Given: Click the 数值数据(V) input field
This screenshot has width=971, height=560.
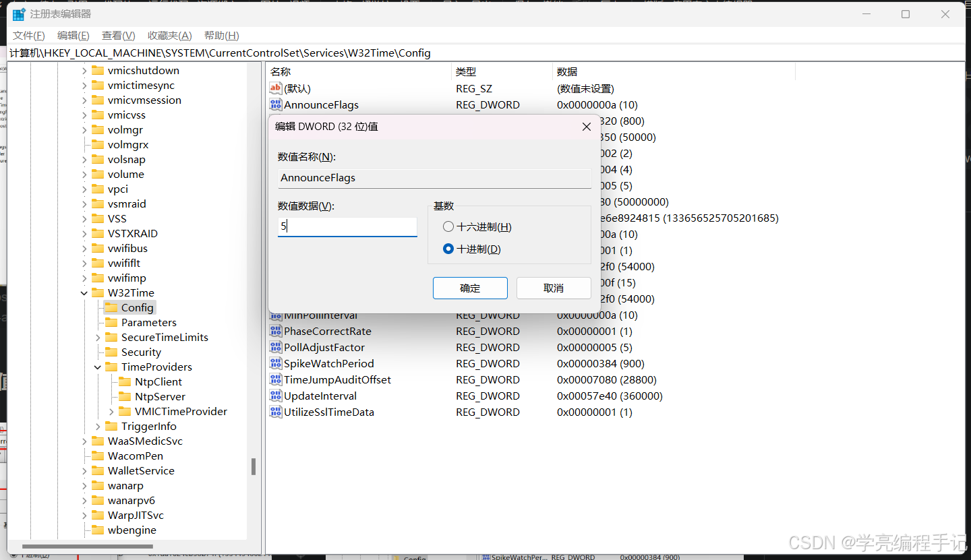Looking at the screenshot, I should pos(347,227).
